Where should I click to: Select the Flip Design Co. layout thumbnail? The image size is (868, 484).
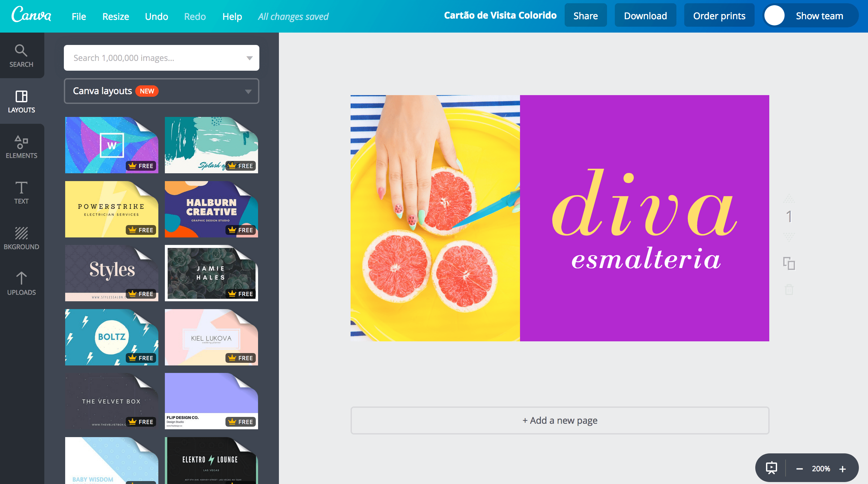pos(211,401)
